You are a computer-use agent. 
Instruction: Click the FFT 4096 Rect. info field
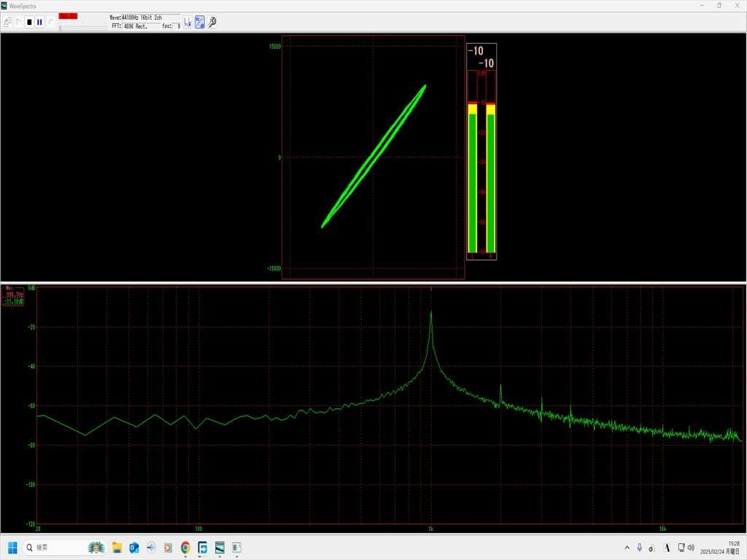point(136,26)
